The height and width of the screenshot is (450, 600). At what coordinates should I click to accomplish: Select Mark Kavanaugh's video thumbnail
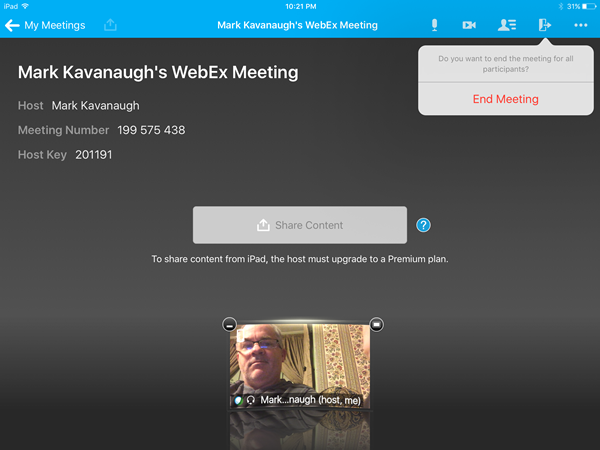click(x=300, y=365)
